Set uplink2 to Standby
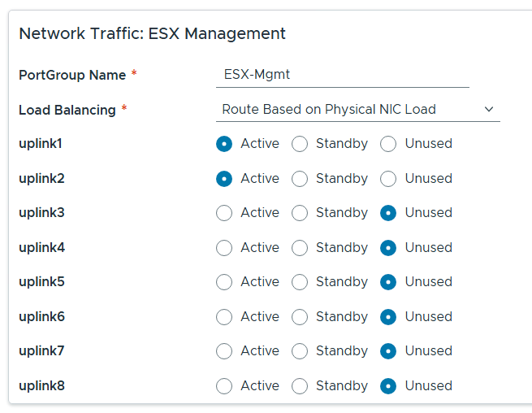This screenshot has width=532, height=413. coord(300,179)
